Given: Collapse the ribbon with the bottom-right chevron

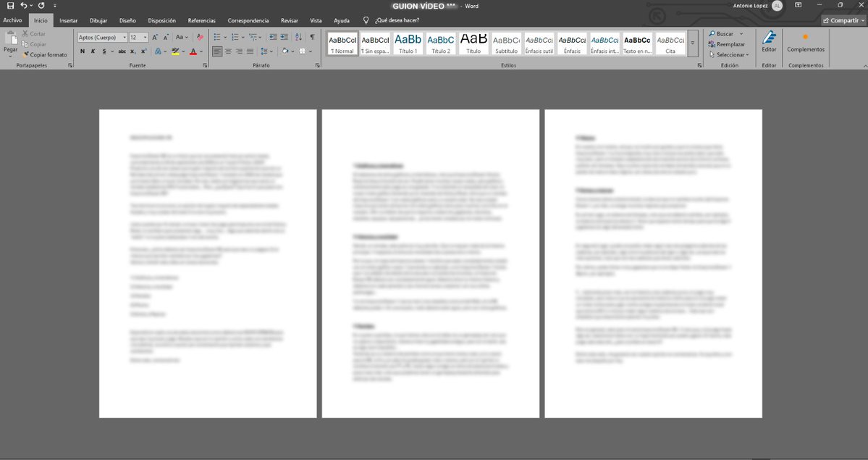Looking at the screenshot, I should (864, 66).
